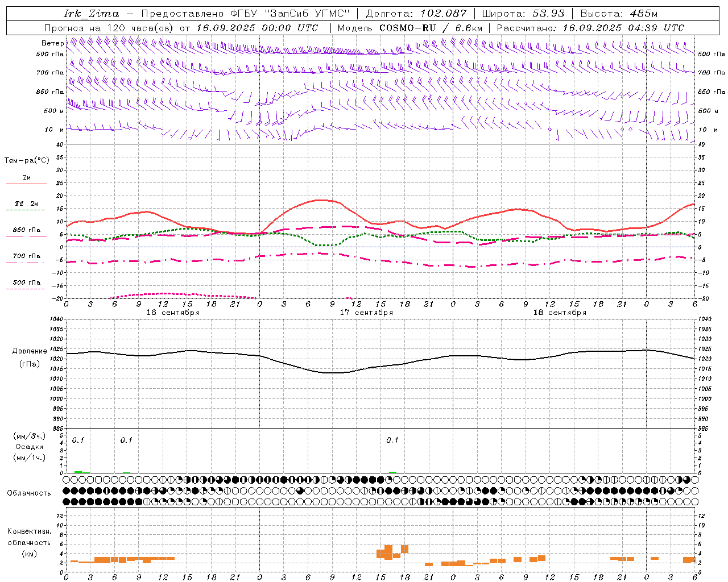Select the 'Осадки' precipitation label
The width and height of the screenshot is (728, 582).
pyautogui.click(x=30, y=447)
